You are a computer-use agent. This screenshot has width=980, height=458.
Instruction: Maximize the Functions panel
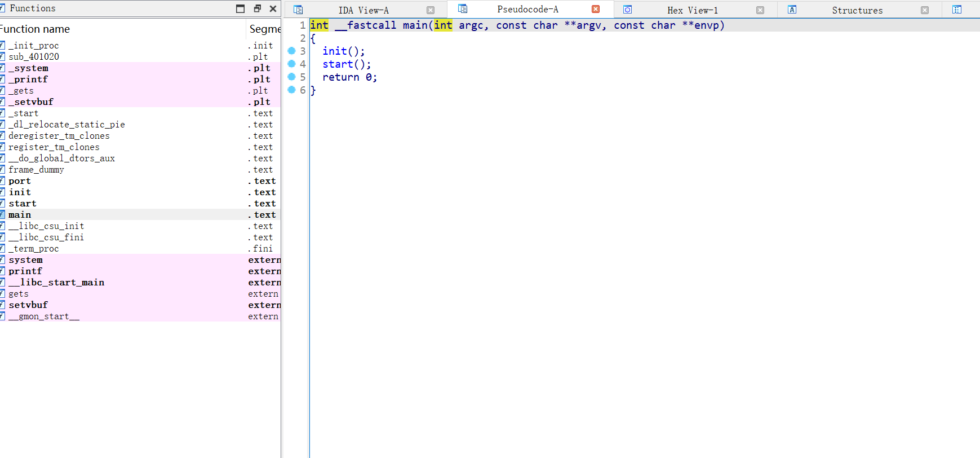click(241, 8)
